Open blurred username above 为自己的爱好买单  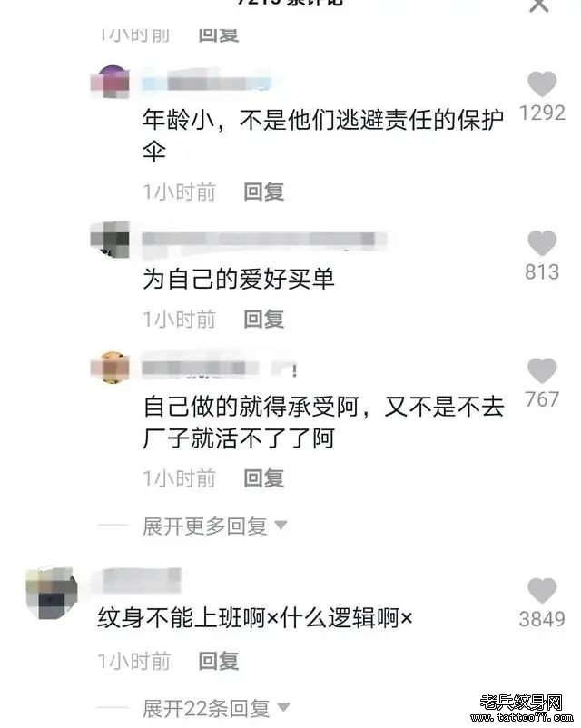264,240
